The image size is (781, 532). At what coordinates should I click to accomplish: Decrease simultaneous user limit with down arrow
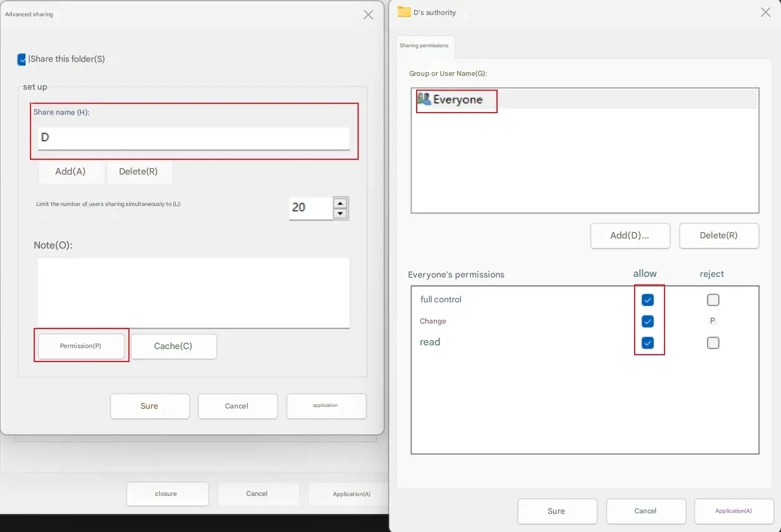point(340,213)
